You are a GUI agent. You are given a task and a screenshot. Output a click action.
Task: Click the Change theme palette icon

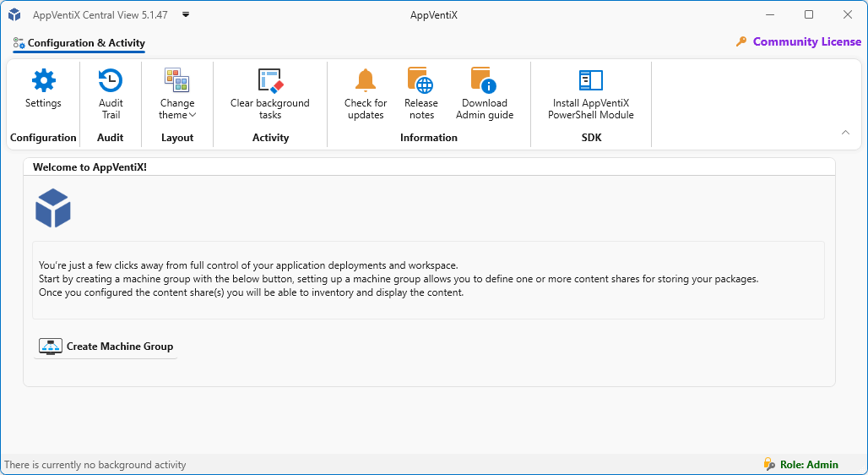coord(176,80)
